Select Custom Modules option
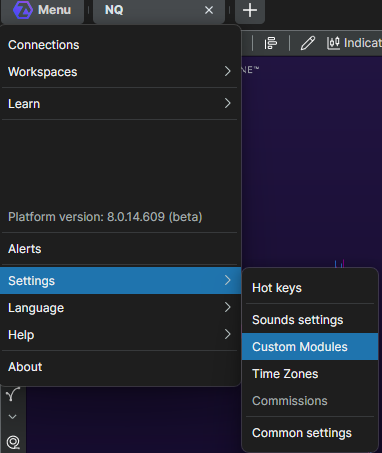 tap(310, 347)
